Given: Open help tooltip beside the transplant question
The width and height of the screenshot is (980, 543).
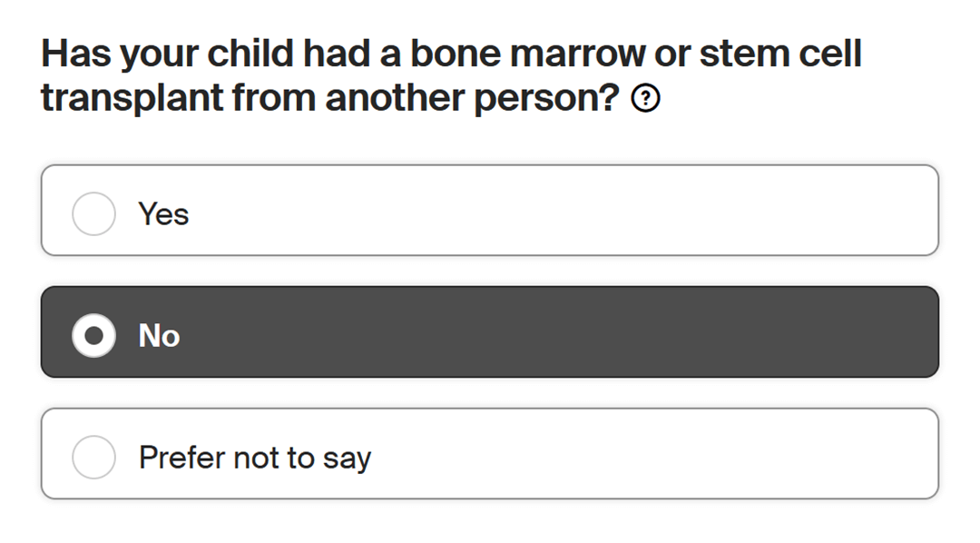Looking at the screenshot, I should 645,100.
